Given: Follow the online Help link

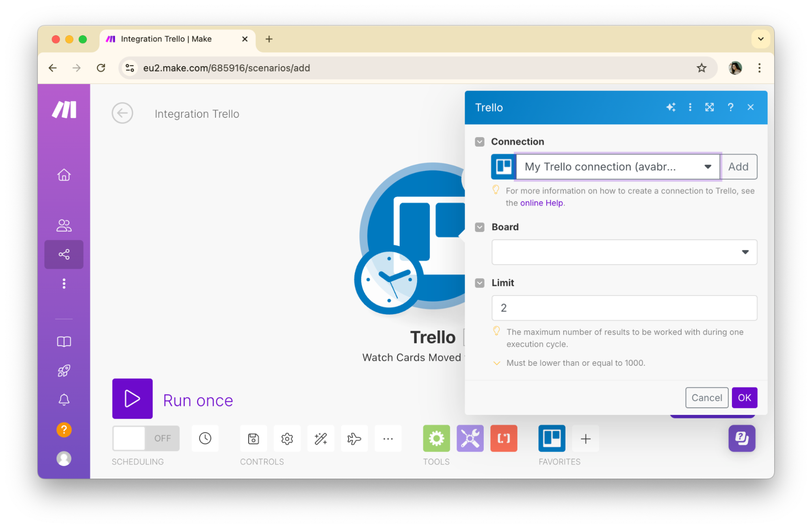Looking at the screenshot, I should click(541, 203).
